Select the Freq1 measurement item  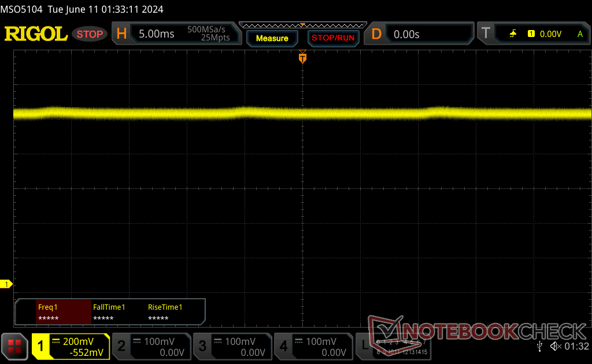click(x=62, y=312)
